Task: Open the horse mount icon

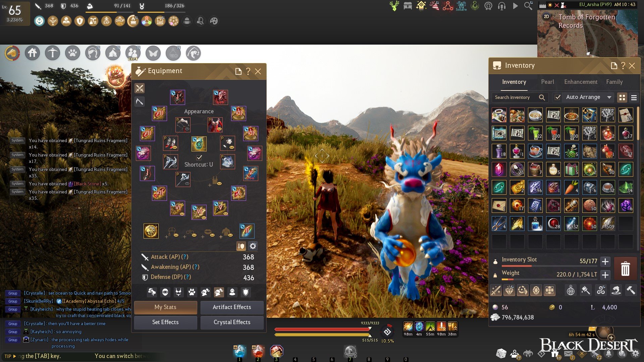Action: coord(12,53)
